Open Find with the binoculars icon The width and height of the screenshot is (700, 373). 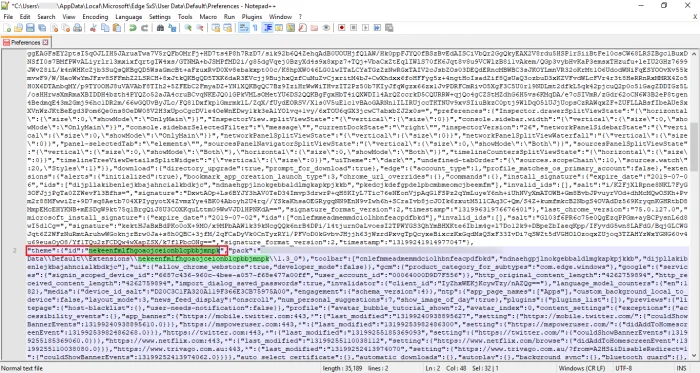160,28
